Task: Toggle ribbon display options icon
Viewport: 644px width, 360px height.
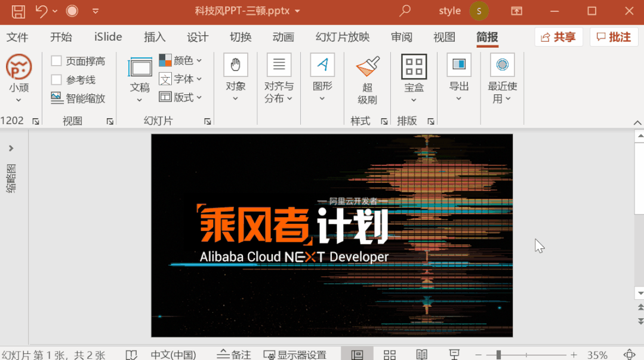Action: point(517,11)
